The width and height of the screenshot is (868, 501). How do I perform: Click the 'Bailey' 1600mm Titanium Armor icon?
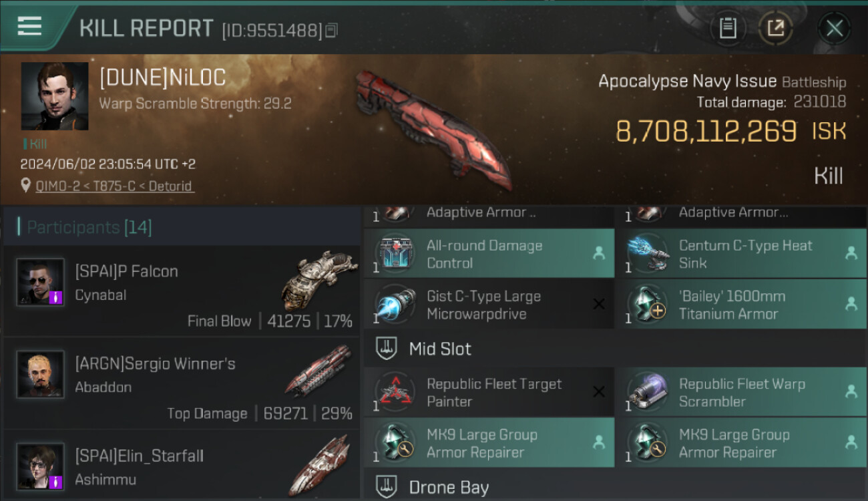[x=647, y=305]
